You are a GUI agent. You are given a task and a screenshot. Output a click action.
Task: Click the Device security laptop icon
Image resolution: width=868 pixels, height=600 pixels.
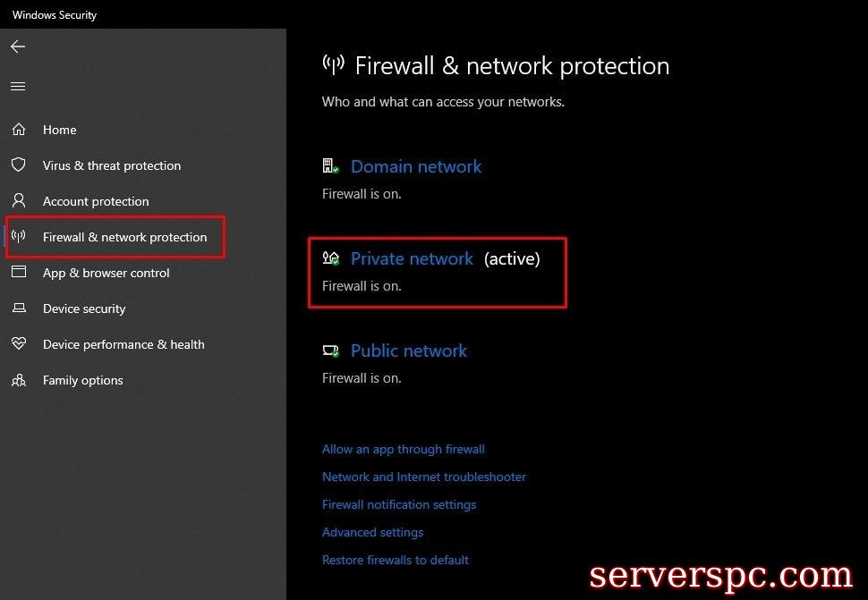(19, 308)
